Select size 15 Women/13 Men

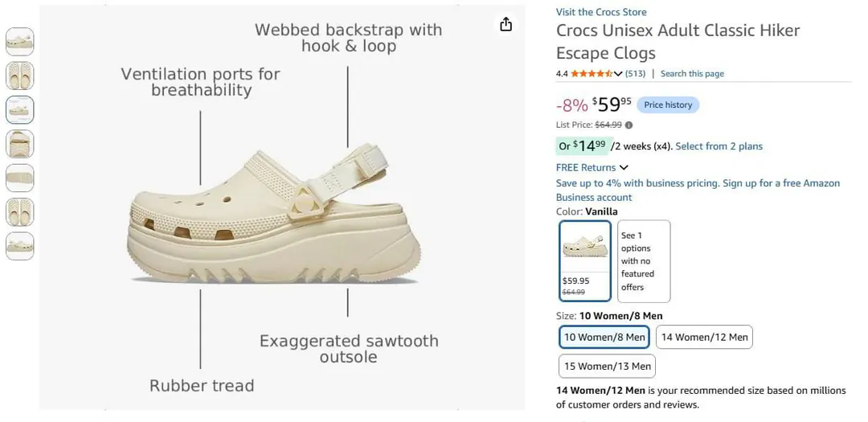[x=608, y=366]
